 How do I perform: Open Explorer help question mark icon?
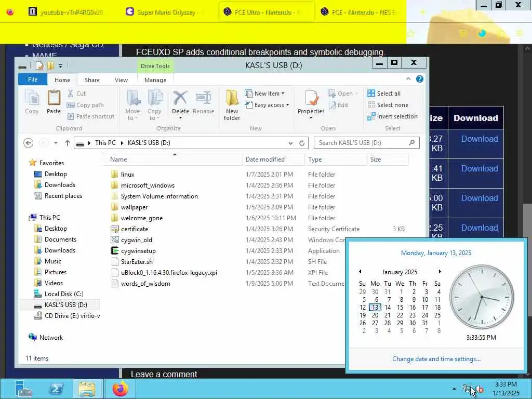click(x=420, y=79)
